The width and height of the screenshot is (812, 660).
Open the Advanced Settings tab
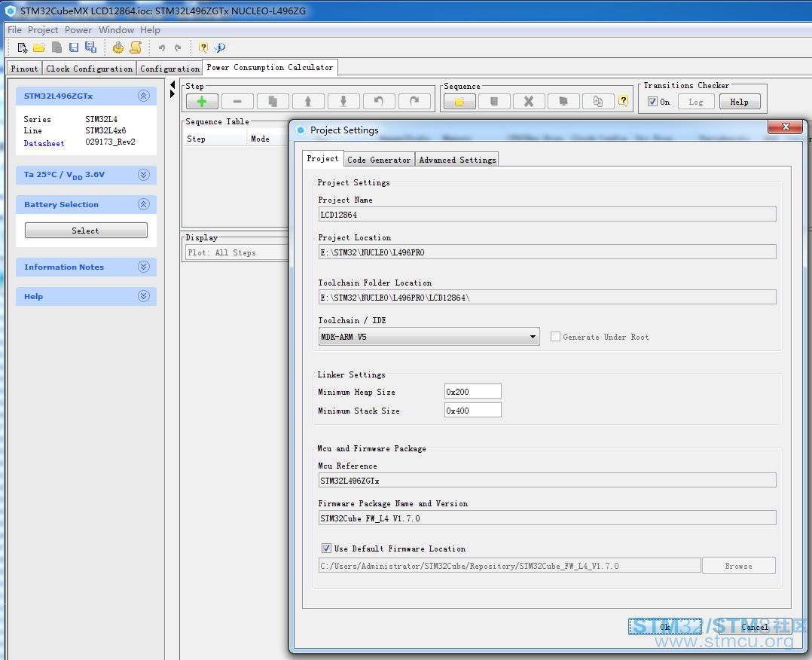pos(457,160)
